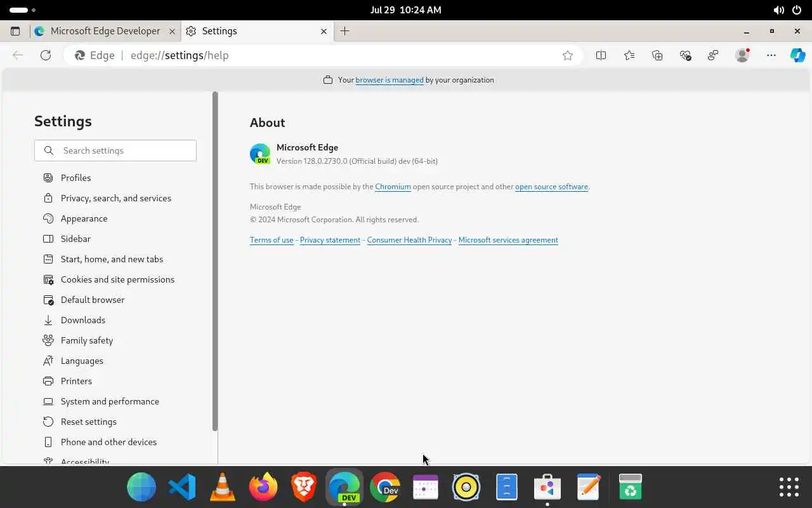The image size is (812, 508).
Task: Click the Edge version number text
Action: [x=357, y=161]
